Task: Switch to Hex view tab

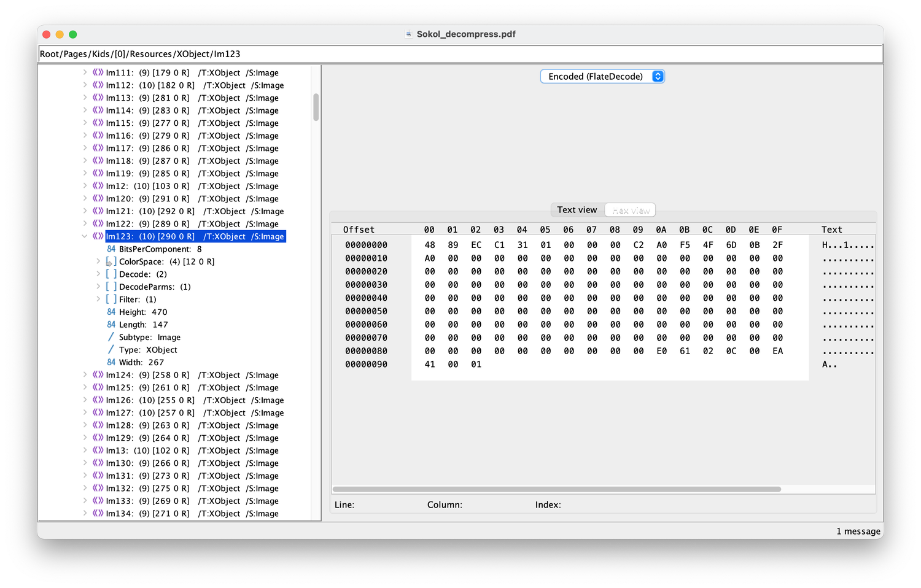Action: [631, 210]
